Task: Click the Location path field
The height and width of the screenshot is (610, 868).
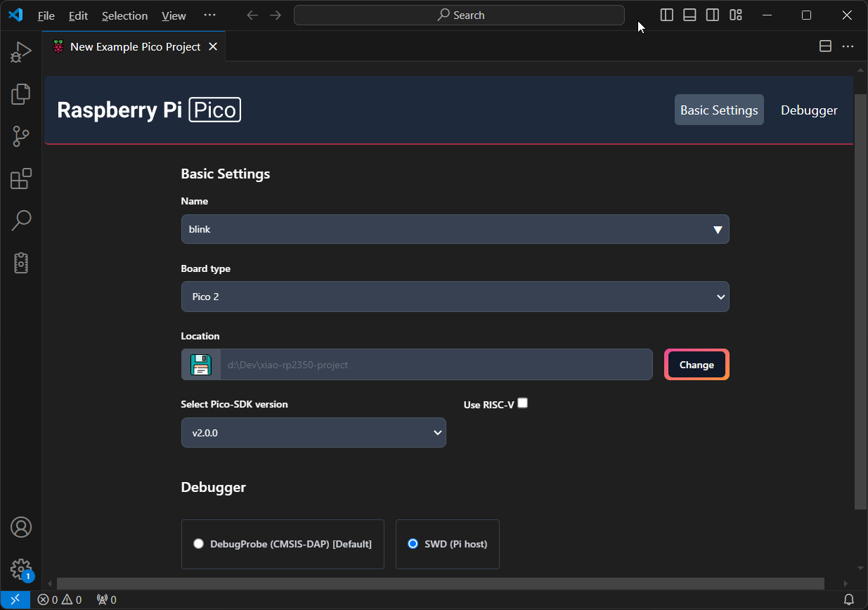Action: point(436,365)
